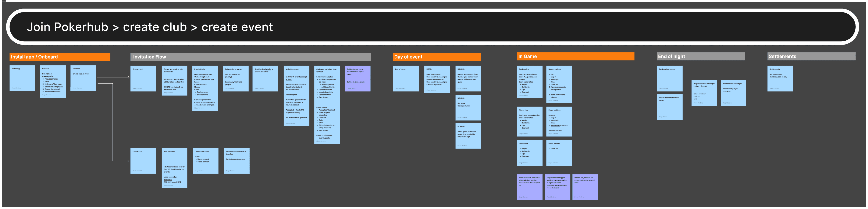
Task: Select the arrow connector pointing to Create event
Action: [x=114, y=77]
